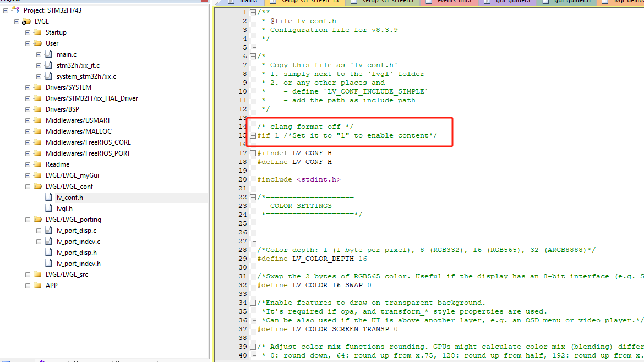Fold the comment starting at line 34

253,303
